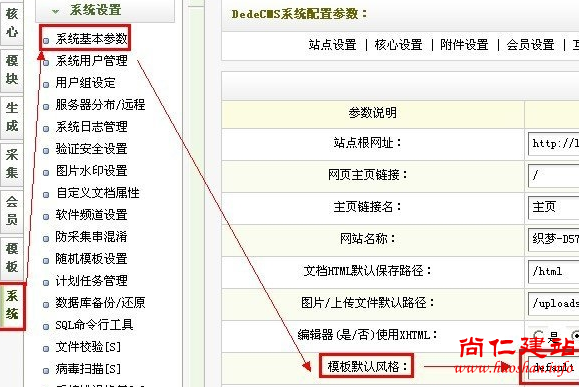Viewport: 579px width, 387px height.
Task: Click the 网站名称： label
Action: (368, 239)
